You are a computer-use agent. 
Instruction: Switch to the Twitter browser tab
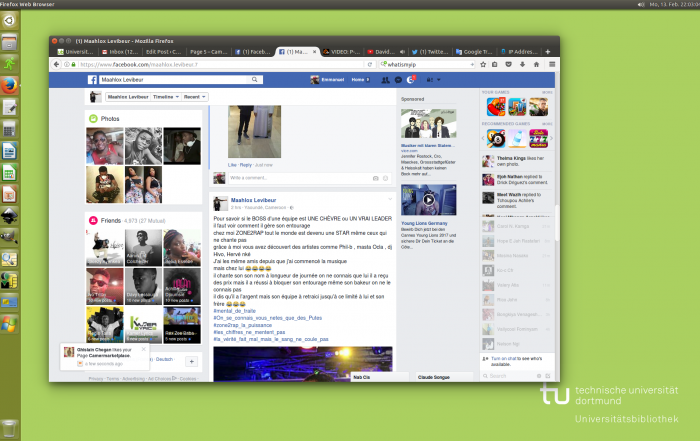tap(435, 51)
